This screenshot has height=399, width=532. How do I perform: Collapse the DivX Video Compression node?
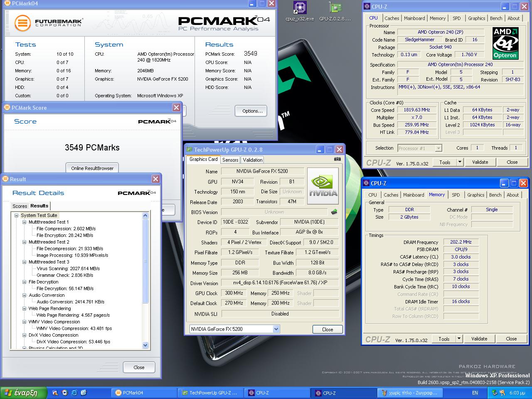coord(25,335)
